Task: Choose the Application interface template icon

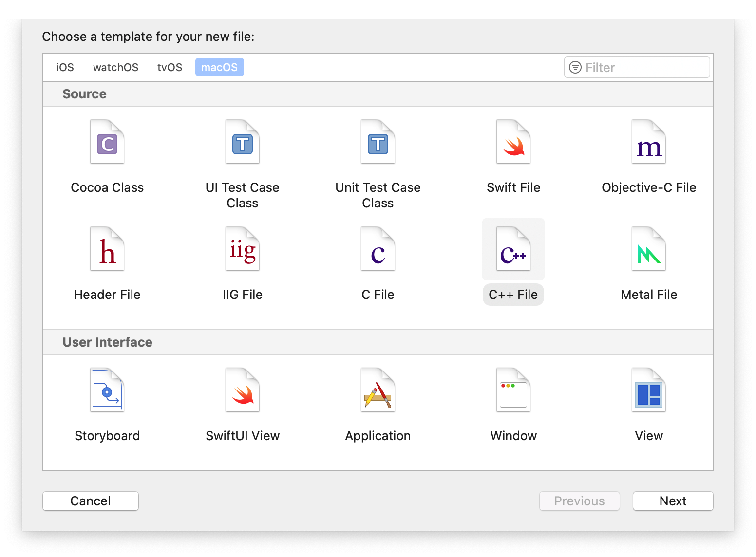Action: point(378,390)
